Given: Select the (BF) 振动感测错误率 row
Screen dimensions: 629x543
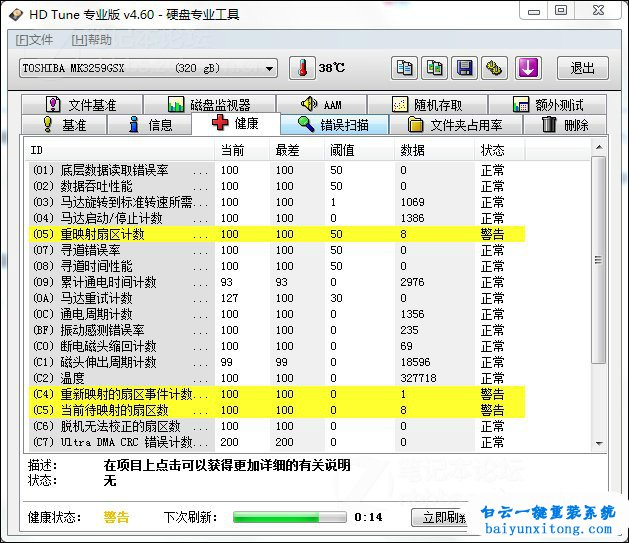Looking at the screenshot, I should pyautogui.click(x=276, y=330).
